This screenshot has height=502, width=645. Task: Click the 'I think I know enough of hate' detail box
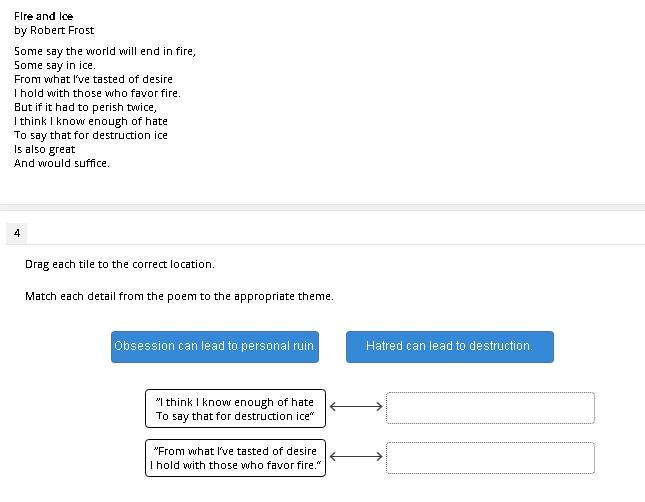pyautogui.click(x=235, y=409)
